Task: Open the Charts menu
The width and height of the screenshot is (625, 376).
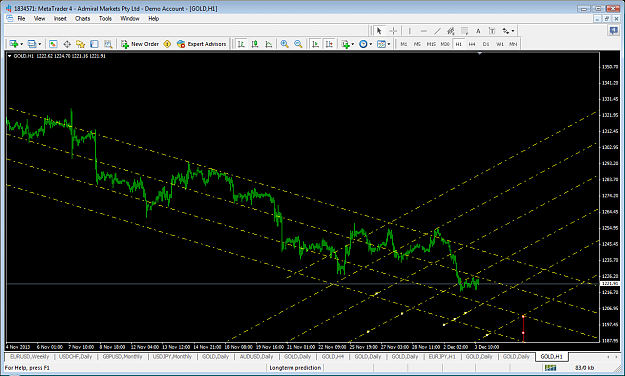Action: (x=83, y=18)
